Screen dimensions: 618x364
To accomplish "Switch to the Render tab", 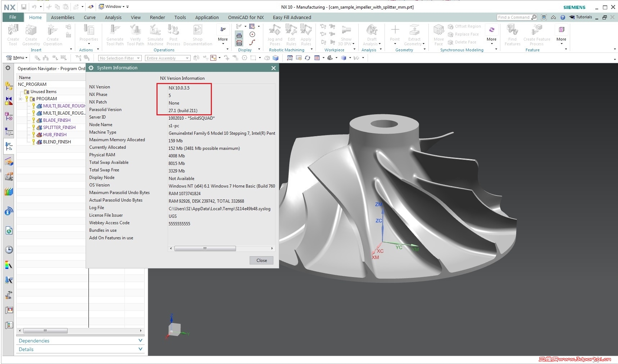I will (x=158, y=17).
